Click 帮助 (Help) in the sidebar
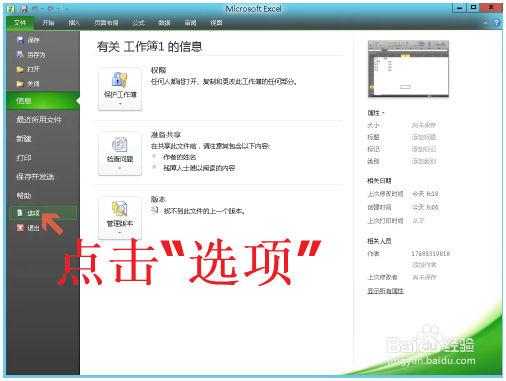Viewport: 506px width, 381px height. coord(24,196)
